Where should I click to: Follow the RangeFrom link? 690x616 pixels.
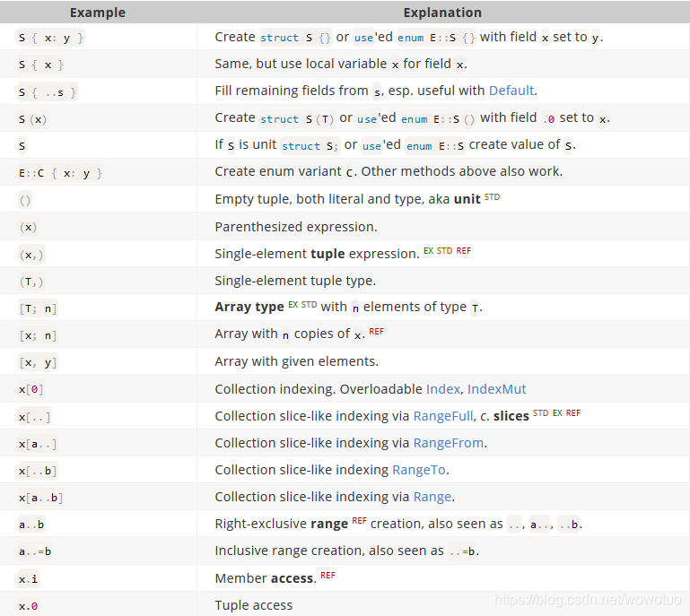[x=449, y=443]
